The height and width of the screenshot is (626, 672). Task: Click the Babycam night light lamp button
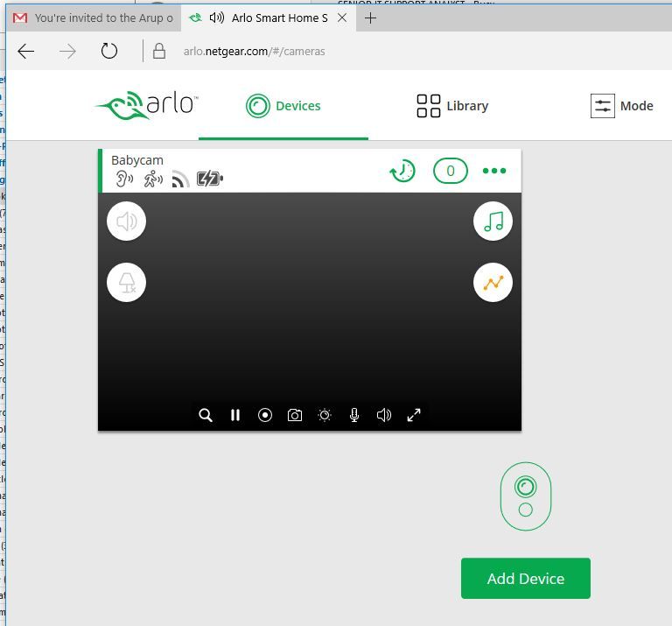click(x=126, y=283)
